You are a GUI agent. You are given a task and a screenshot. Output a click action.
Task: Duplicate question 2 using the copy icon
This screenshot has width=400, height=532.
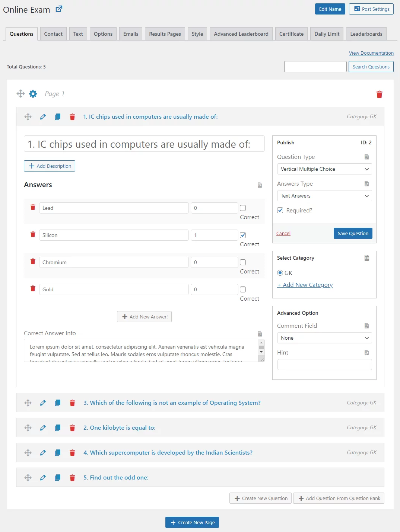58,428
